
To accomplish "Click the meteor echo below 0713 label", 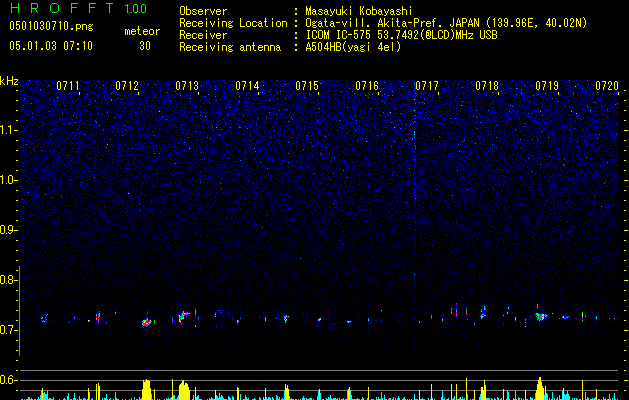I will [x=184, y=316].
